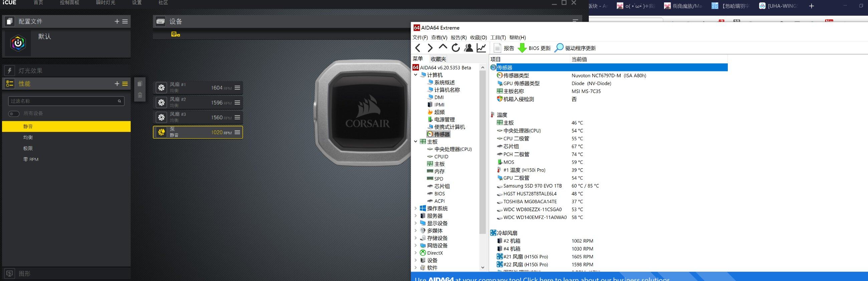Open 报告(R) menu in AIDA64
Viewport: 868px width, 281px height.
point(459,37)
